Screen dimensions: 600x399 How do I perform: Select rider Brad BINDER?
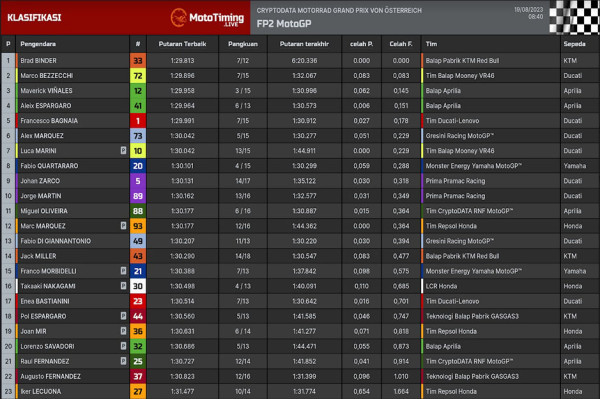tap(38, 60)
